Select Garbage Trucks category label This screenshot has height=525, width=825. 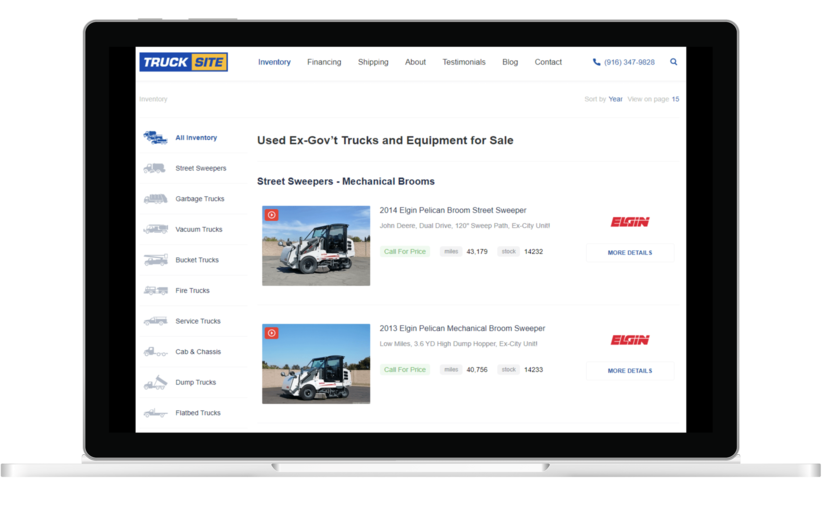click(200, 199)
